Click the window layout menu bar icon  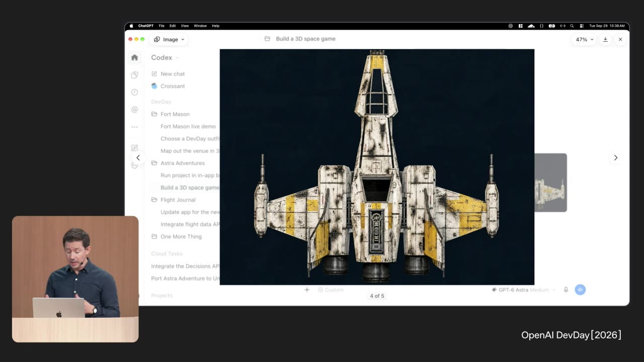tap(521, 26)
